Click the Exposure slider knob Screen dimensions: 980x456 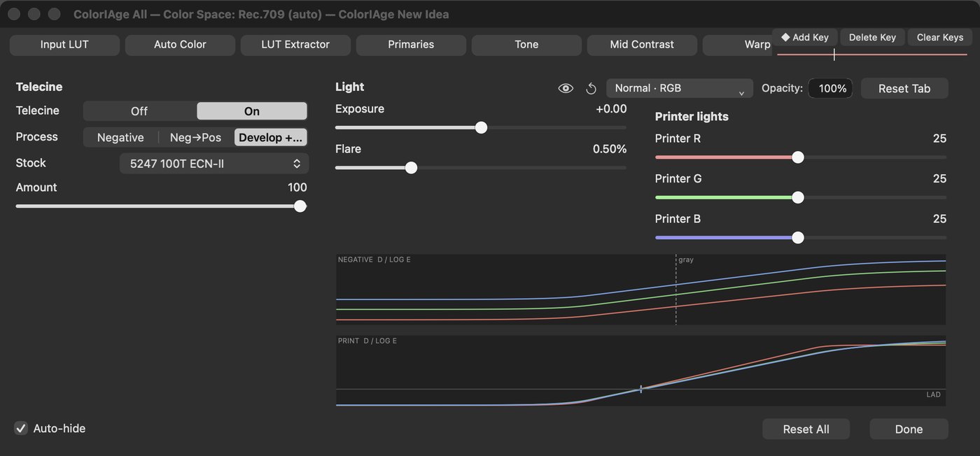point(481,127)
